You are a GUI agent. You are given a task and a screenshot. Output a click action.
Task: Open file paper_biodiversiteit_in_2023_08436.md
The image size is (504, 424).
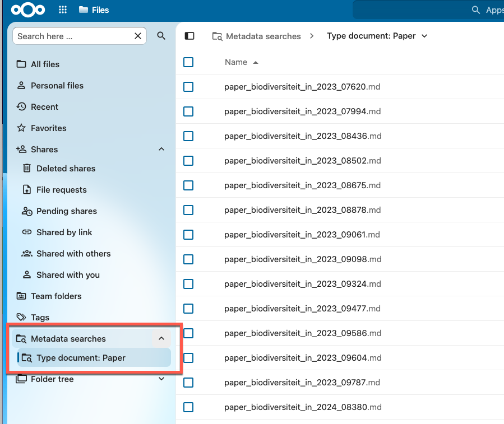pos(303,136)
